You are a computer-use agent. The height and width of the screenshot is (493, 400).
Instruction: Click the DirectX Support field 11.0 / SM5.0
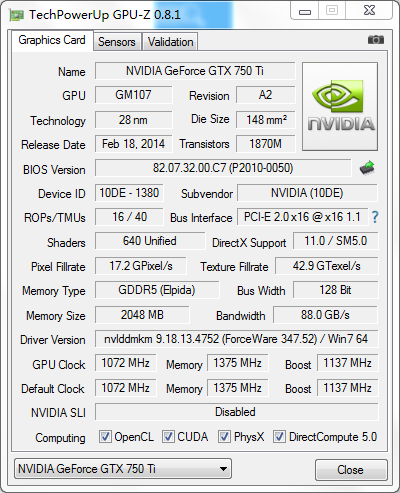[x=336, y=241]
